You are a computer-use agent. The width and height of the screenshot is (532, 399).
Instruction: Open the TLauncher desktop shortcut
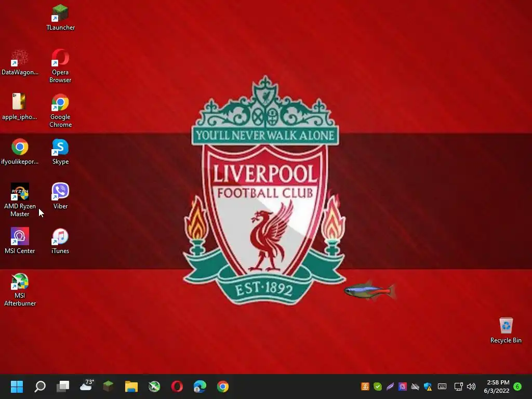pos(60,18)
